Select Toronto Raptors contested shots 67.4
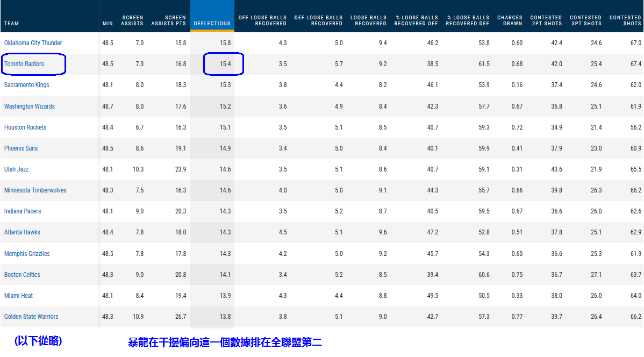 coord(636,63)
